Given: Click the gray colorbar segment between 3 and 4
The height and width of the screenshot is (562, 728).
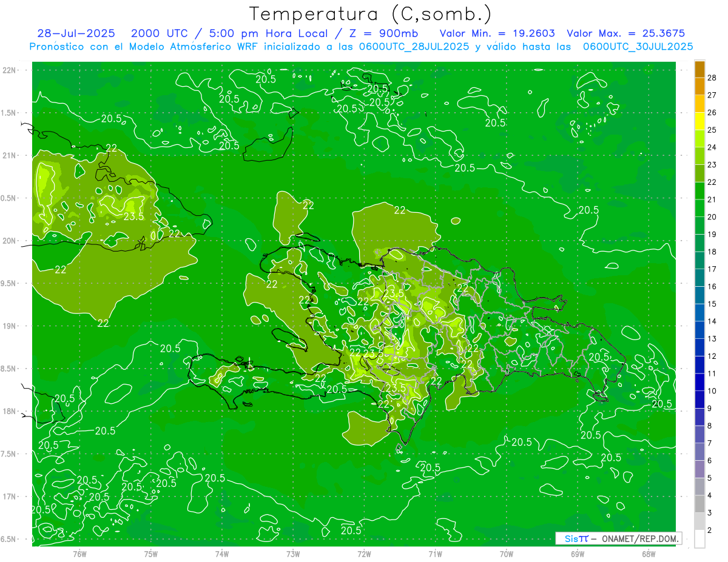Looking at the screenshot, I should coord(699,504).
